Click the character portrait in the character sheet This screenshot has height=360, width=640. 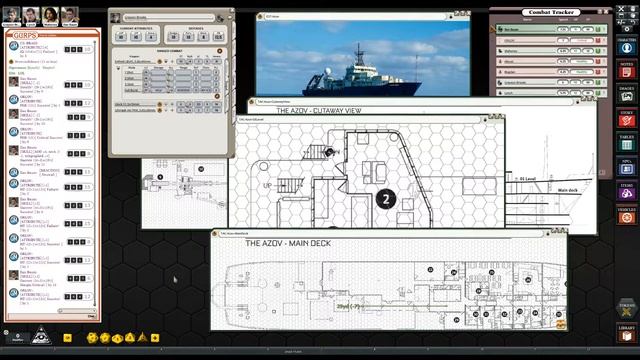(x=116, y=18)
